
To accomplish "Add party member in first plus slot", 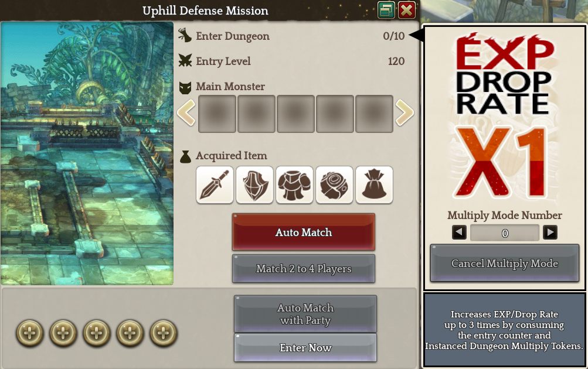I will tap(30, 333).
